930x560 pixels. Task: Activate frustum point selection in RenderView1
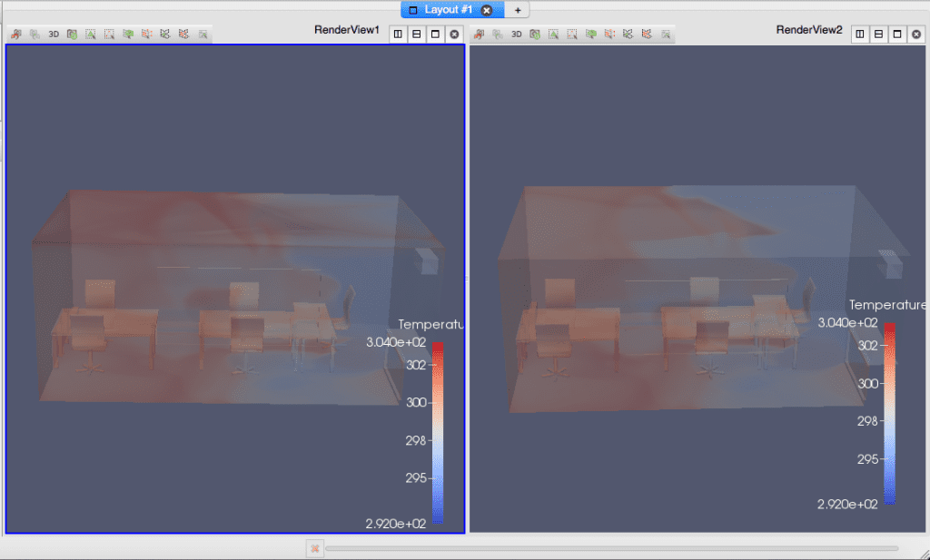(144, 34)
